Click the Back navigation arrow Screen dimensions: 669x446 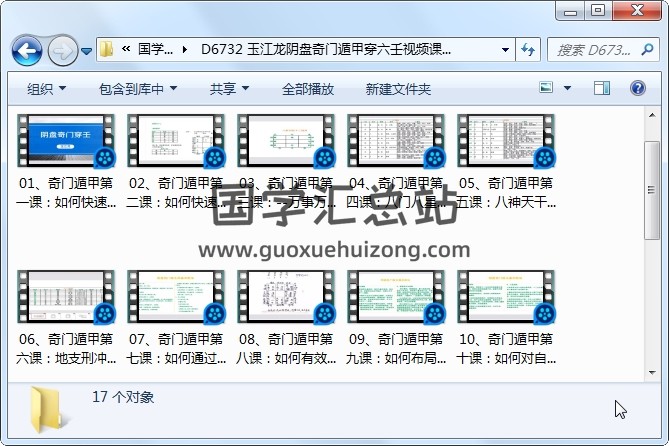pos(26,50)
